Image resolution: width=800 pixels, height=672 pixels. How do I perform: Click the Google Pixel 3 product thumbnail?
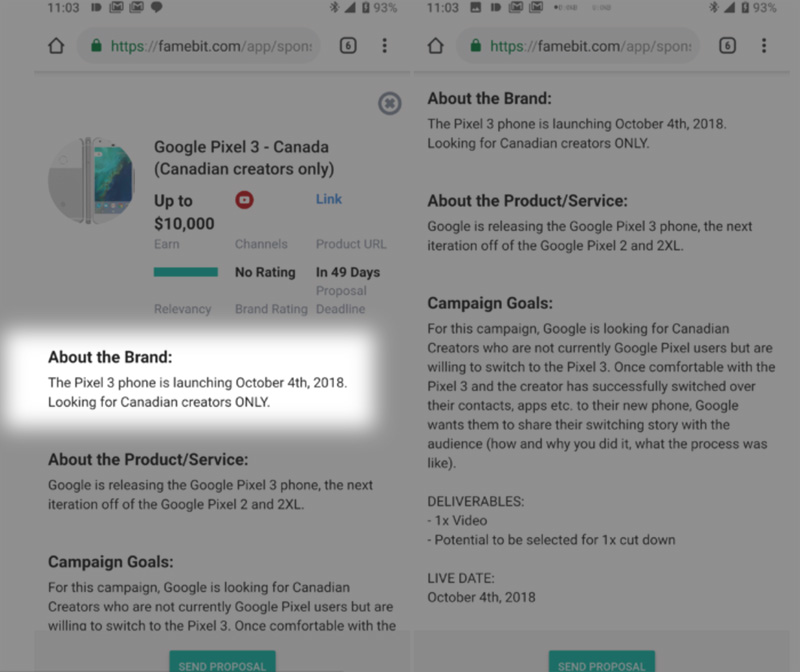pyautogui.click(x=94, y=182)
